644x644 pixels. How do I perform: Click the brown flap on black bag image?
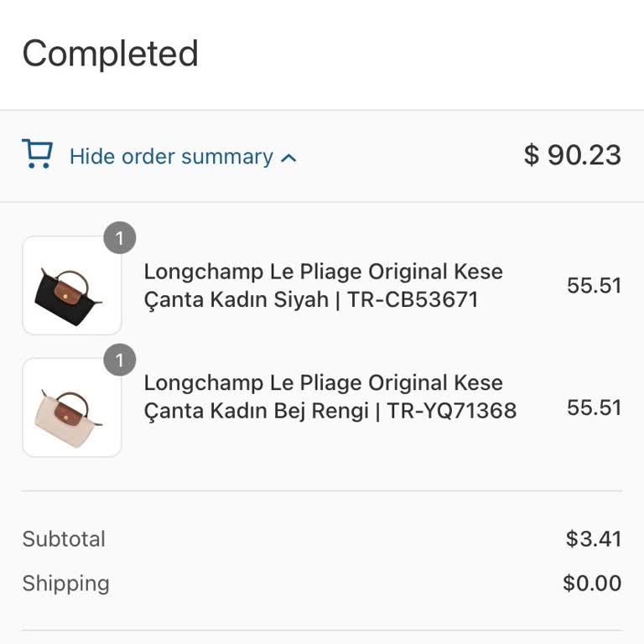[66, 293]
